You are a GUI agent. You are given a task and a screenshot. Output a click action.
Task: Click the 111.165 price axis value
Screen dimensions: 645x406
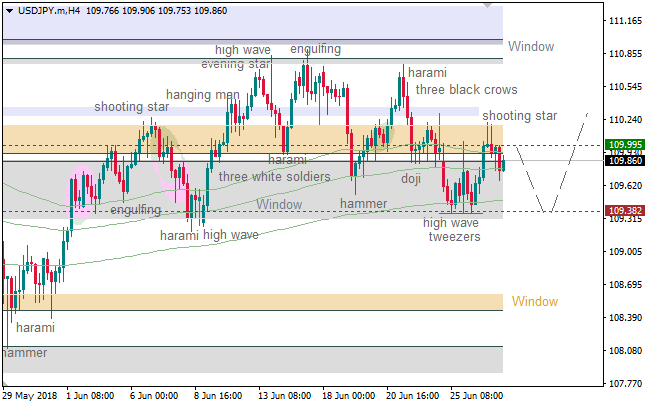(625, 21)
